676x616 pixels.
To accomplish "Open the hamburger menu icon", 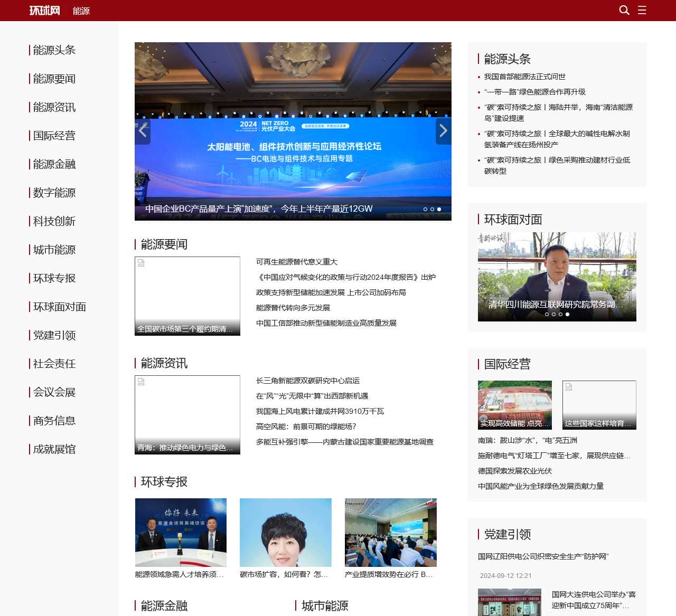I will [642, 10].
